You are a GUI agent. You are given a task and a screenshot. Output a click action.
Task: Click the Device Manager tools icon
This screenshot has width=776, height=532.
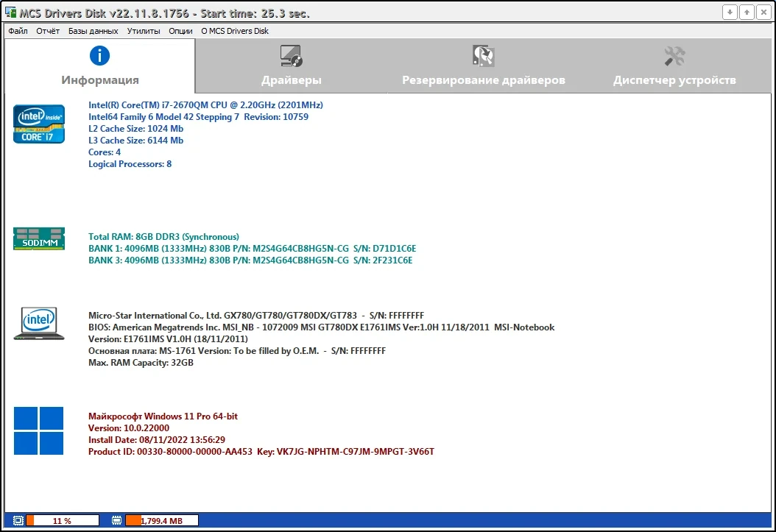coord(674,56)
